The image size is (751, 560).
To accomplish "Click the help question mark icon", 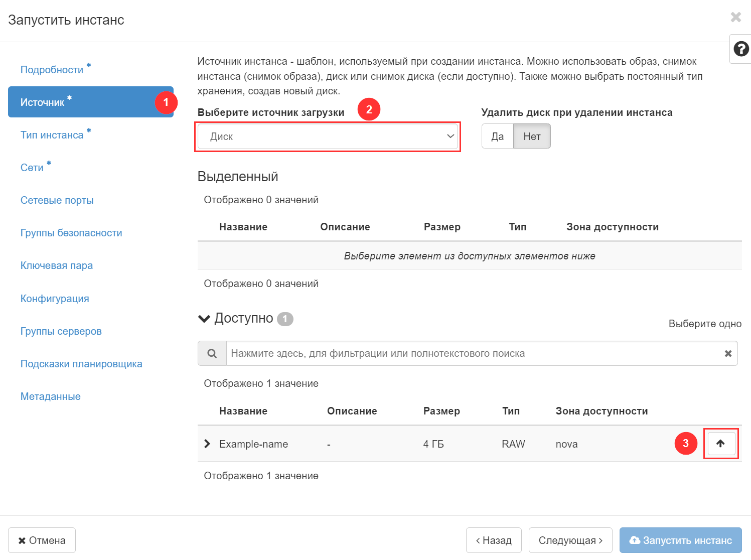I will [x=740, y=49].
